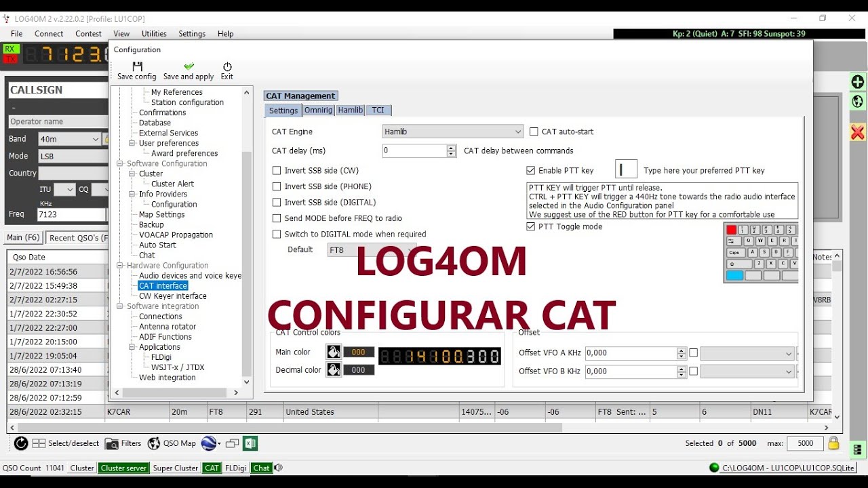Switch to the TCI tab
Image resolution: width=868 pixels, height=488 pixels.
coord(378,110)
